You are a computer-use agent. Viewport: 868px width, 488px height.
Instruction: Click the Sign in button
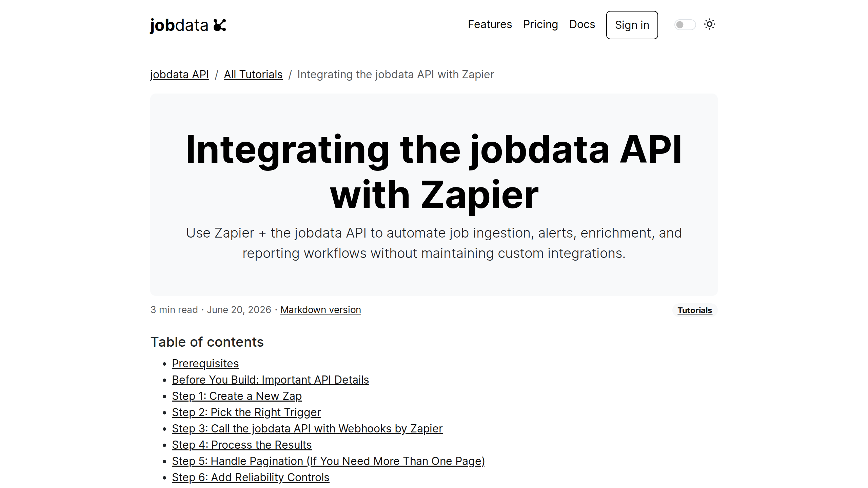pos(632,25)
